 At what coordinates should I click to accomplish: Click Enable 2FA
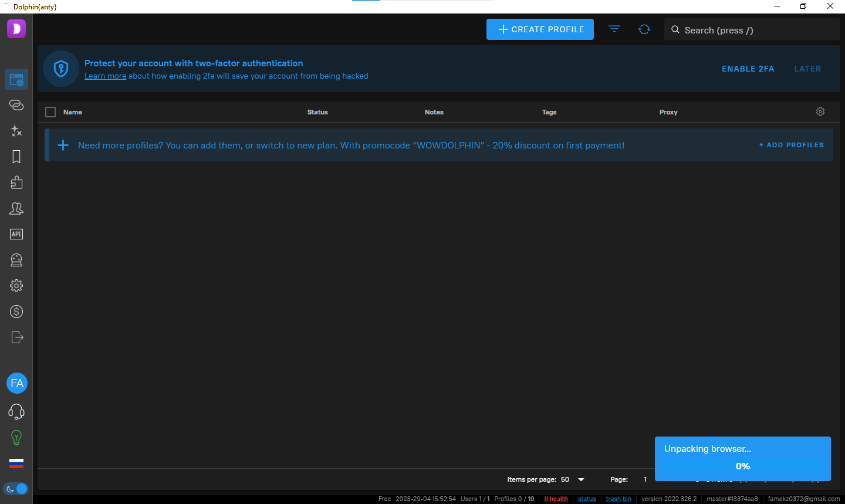coord(748,69)
